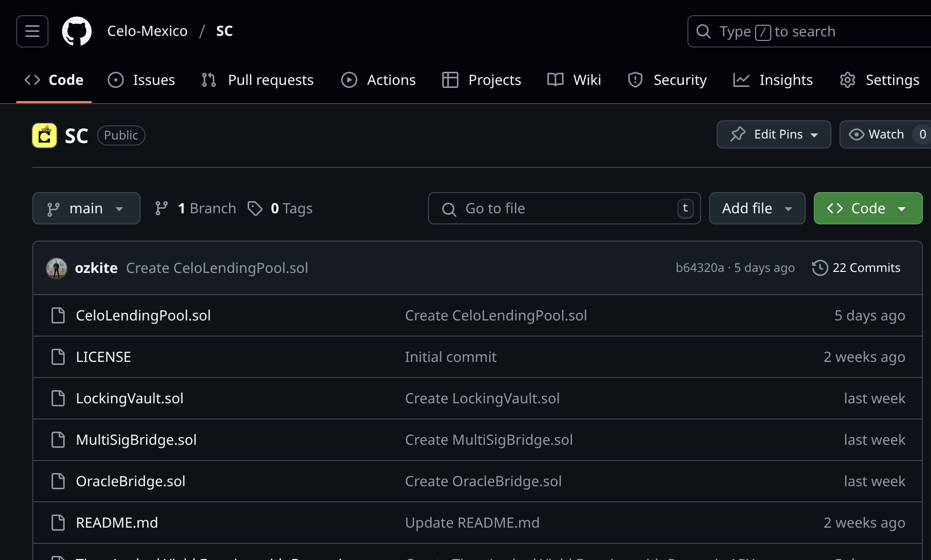931x560 pixels.
Task: Open commit b64320a link
Action: coord(700,268)
